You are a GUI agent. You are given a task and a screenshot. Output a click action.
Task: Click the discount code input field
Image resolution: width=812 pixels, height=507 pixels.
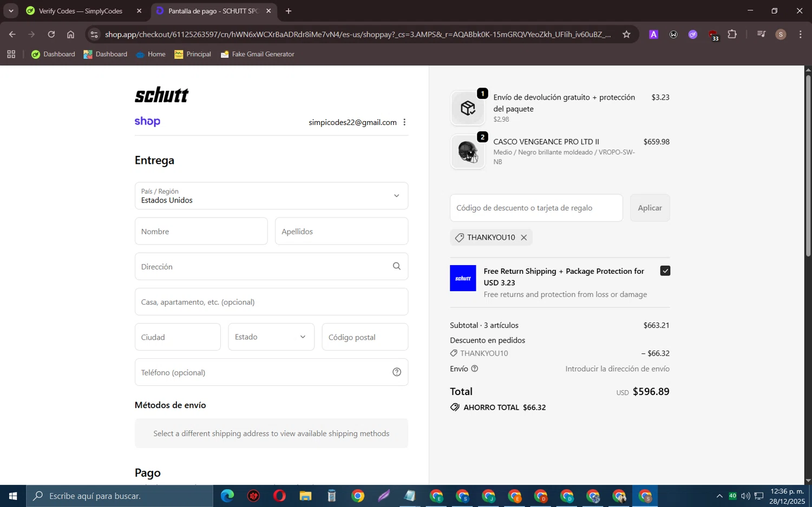[x=536, y=208]
